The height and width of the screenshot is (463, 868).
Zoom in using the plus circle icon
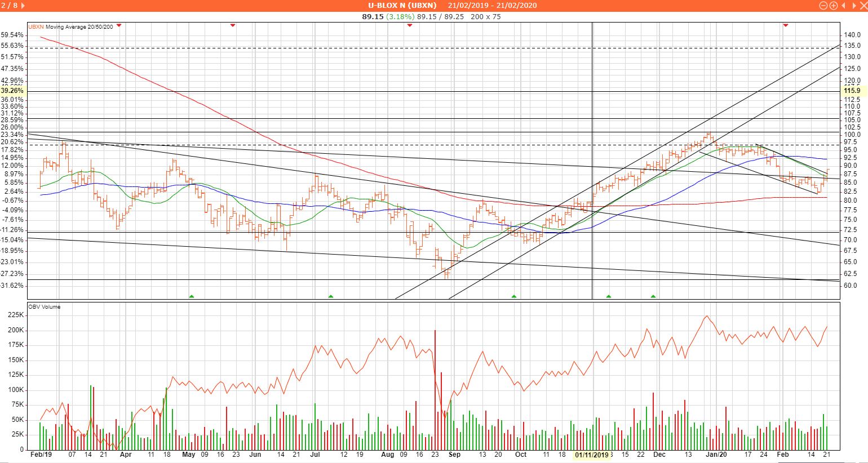click(832, 5)
